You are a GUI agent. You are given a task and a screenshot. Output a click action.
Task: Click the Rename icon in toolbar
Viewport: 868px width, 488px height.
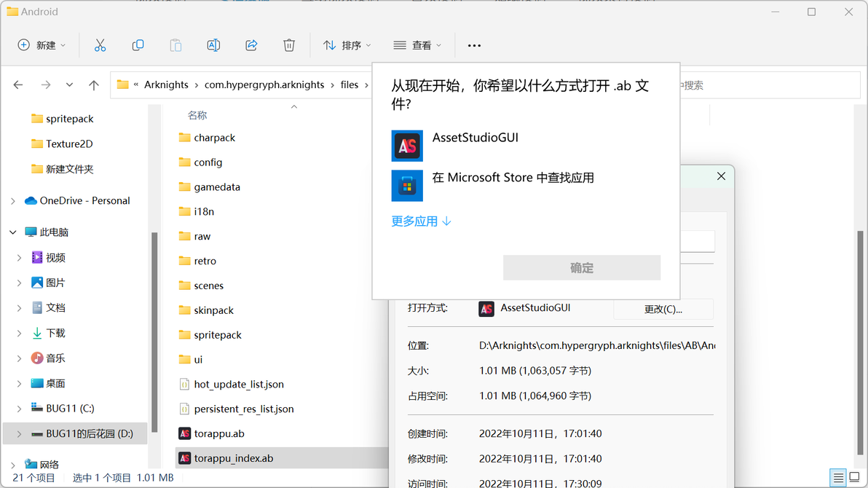tap(213, 45)
